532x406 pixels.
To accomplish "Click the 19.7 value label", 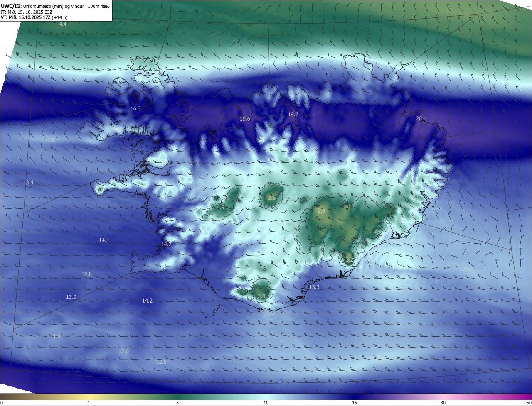I will (293, 114).
